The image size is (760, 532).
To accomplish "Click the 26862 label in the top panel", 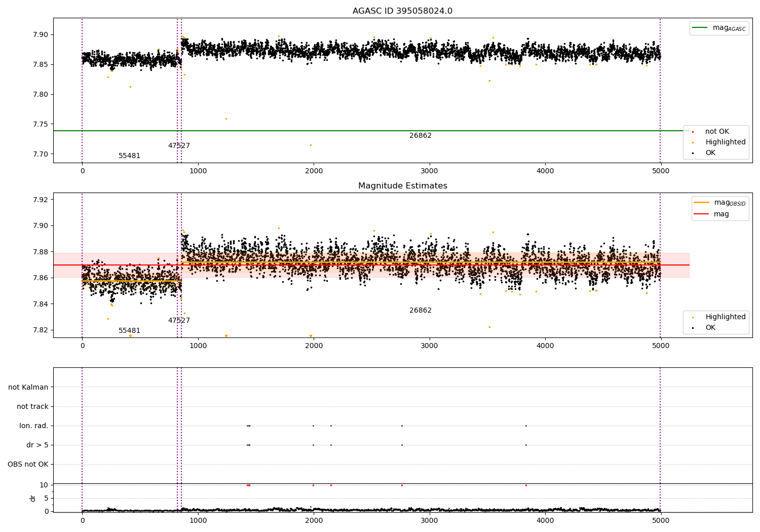I will pyautogui.click(x=421, y=136).
